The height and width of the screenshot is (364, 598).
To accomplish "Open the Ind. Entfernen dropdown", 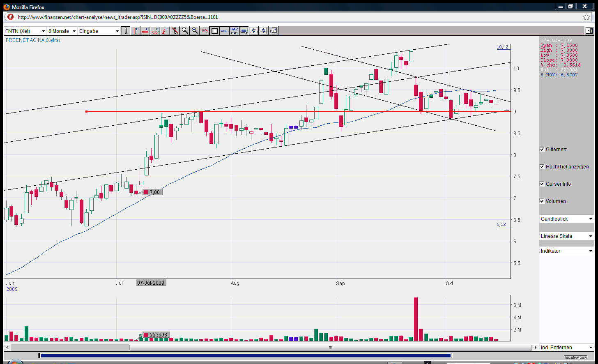I will coord(567,348).
